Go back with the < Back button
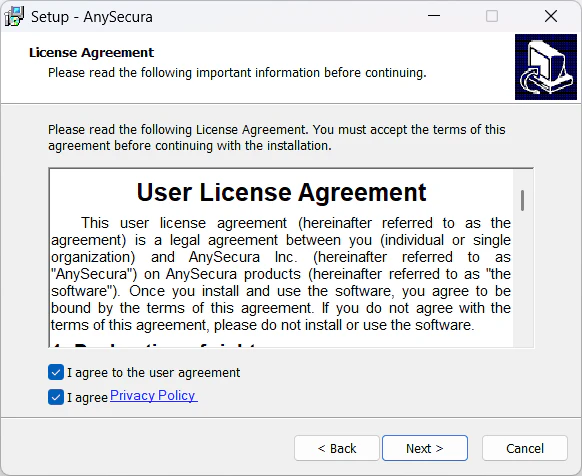This screenshot has height=476, width=582. pyautogui.click(x=337, y=448)
